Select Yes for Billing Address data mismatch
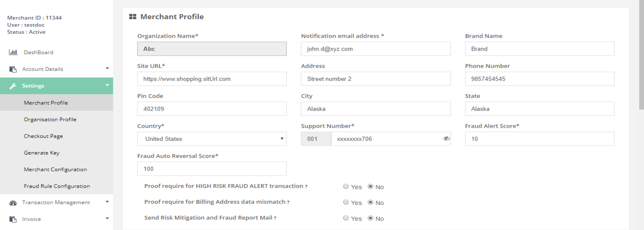Screen dimensions: 644x230 point(346,202)
